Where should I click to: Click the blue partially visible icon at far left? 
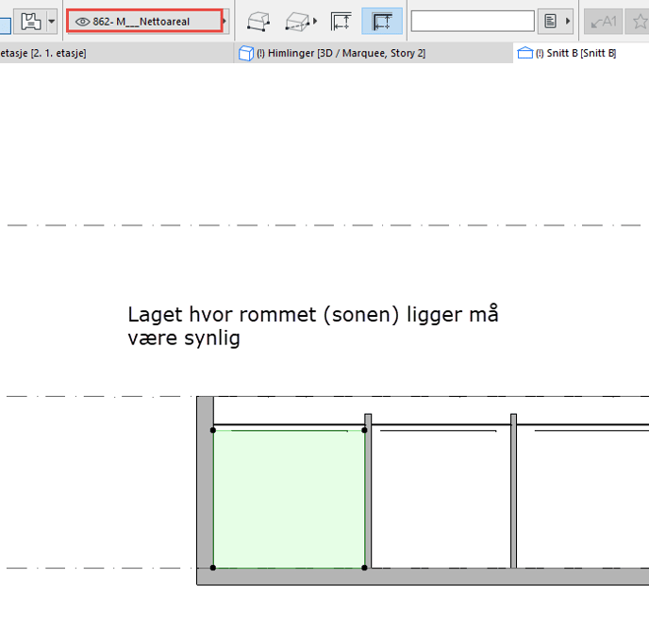click(5, 25)
